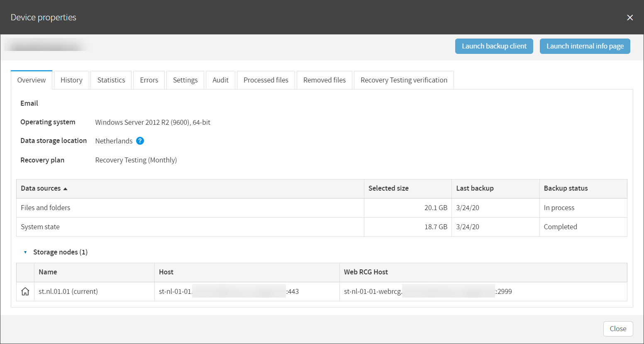
Task: Close the Device properties dialog with X
Action: pyautogui.click(x=629, y=17)
